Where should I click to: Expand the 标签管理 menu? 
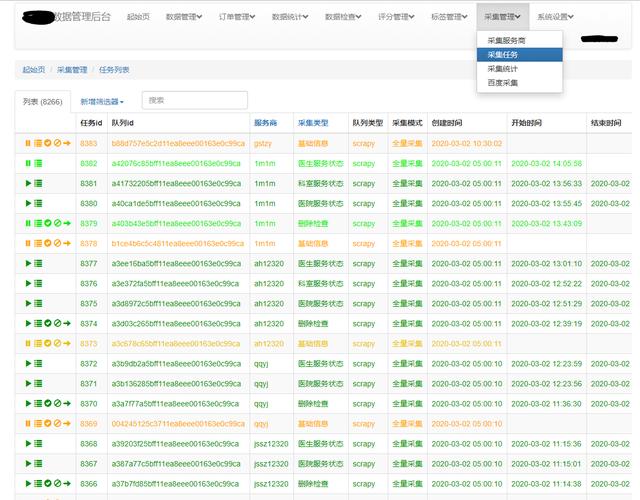tap(449, 17)
